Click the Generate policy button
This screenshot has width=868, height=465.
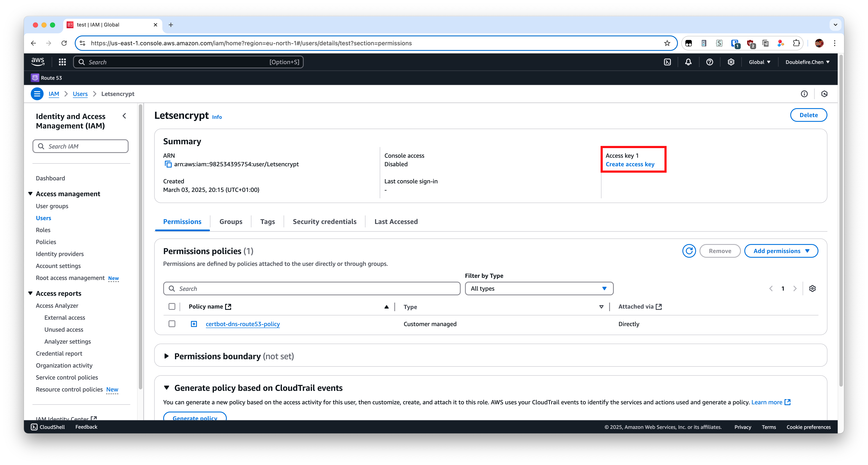click(x=195, y=416)
